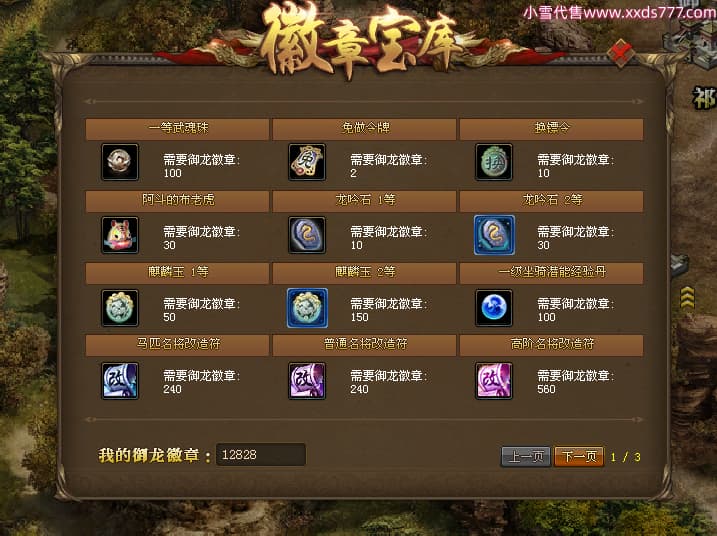The image size is (717, 536).
Task: Click the 一级坐骑潜能经验丹 blue orb icon
Action: click(494, 308)
